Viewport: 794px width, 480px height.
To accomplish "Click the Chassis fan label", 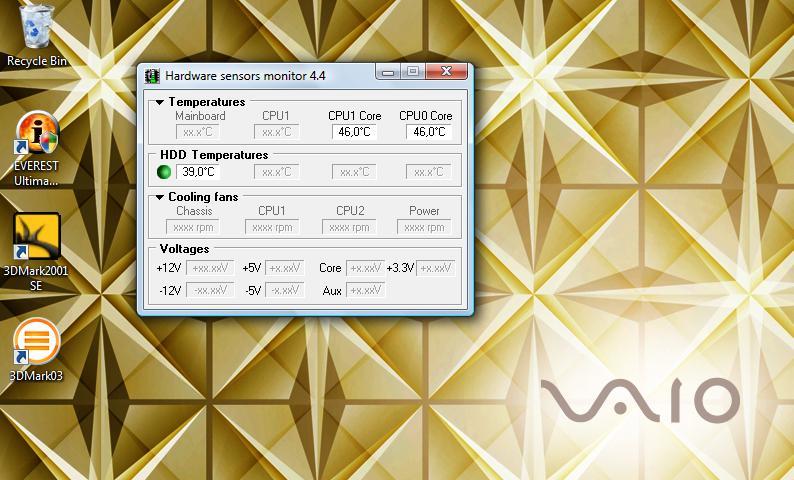I will 194,211.
